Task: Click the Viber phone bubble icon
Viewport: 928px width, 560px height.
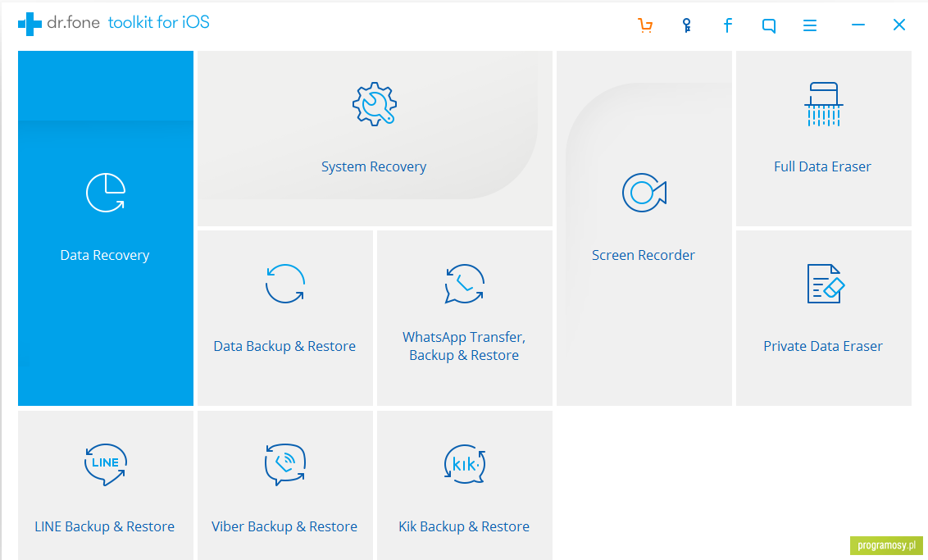Action: [285, 464]
